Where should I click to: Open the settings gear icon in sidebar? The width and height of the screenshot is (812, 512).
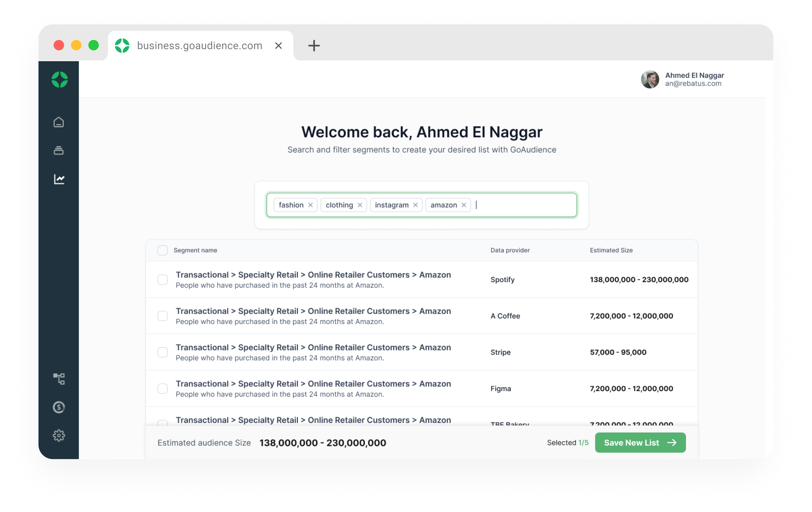[x=59, y=435]
